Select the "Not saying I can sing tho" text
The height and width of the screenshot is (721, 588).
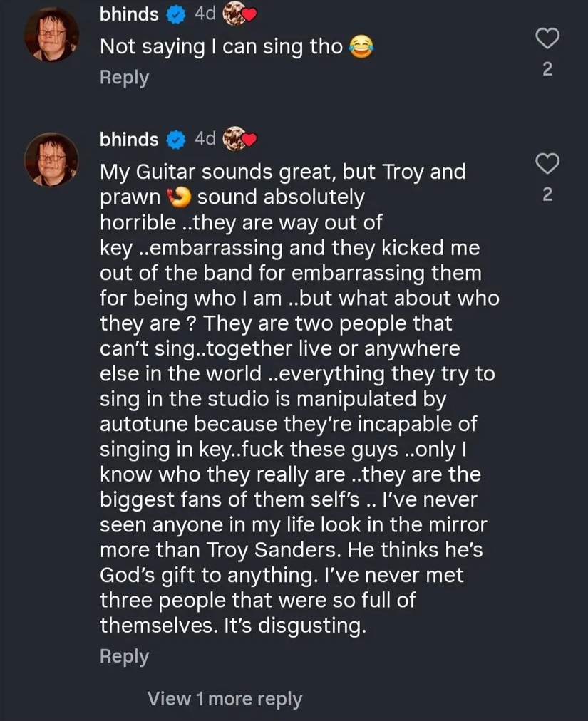(x=222, y=47)
